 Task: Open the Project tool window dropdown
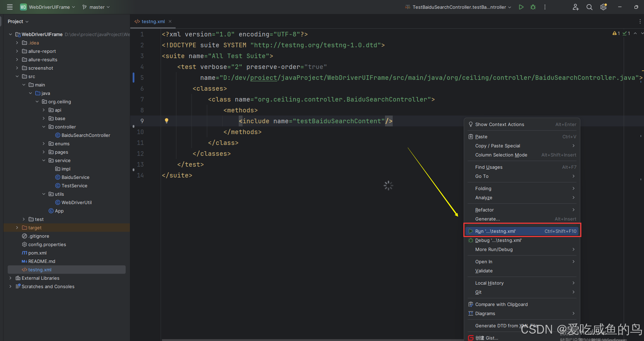coord(18,21)
